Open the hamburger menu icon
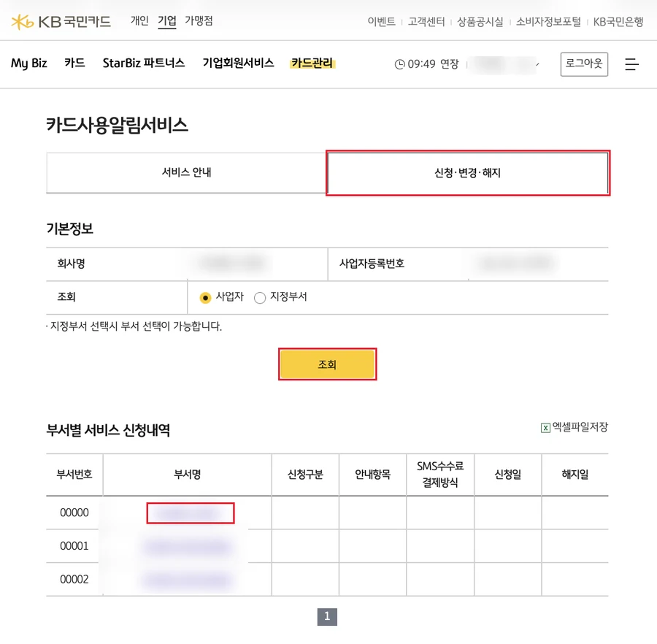Screen dimensions: 657x644 pos(631,64)
